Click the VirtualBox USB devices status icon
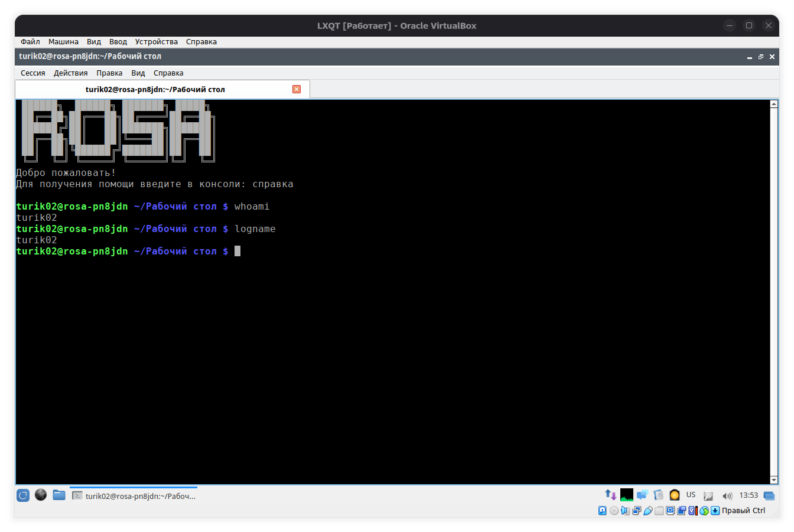794x532 pixels. click(648, 511)
